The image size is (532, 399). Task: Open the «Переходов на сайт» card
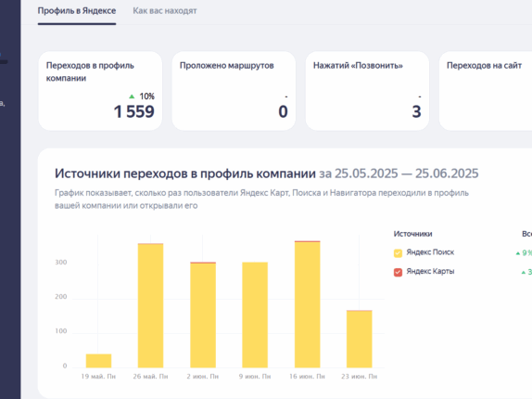point(486,91)
